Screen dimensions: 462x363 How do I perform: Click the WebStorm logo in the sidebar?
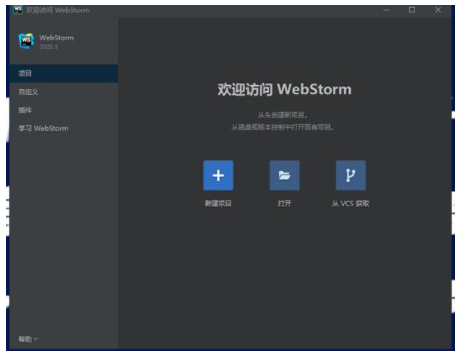coord(26,41)
